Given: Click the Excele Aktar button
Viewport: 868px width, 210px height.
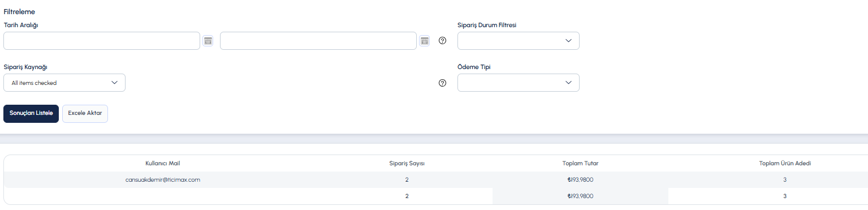Looking at the screenshot, I should click(85, 113).
